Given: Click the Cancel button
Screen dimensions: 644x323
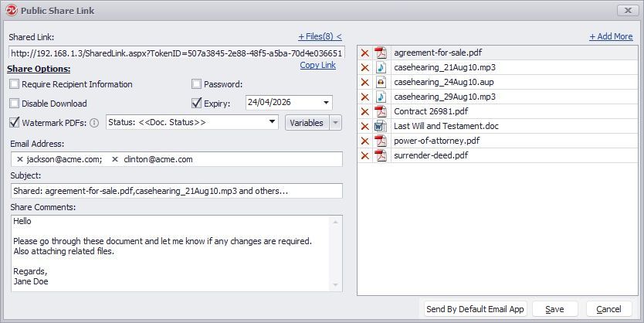Looking at the screenshot, I should pos(608,309).
